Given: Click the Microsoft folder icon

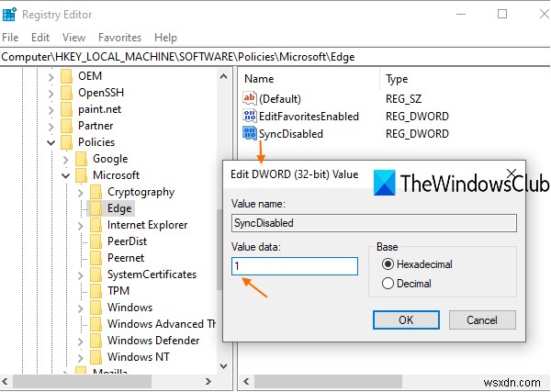Looking at the screenshot, I should click(81, 175).
